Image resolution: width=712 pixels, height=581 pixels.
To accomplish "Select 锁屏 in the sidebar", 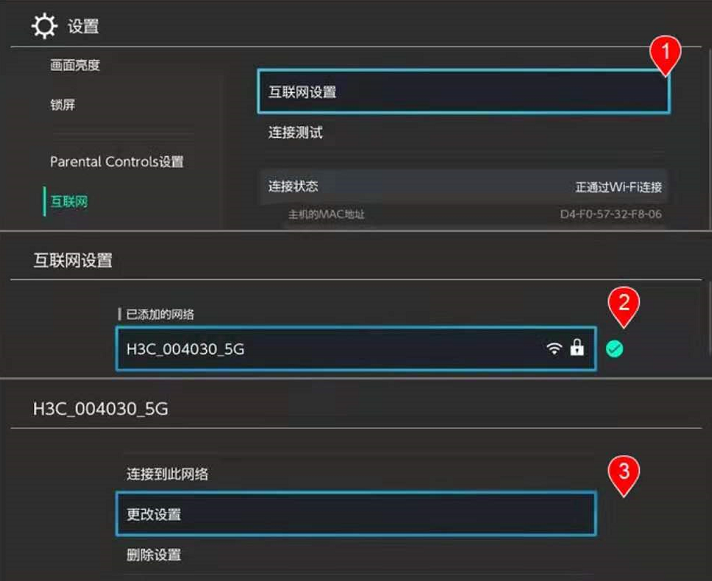I will (63, 104).
